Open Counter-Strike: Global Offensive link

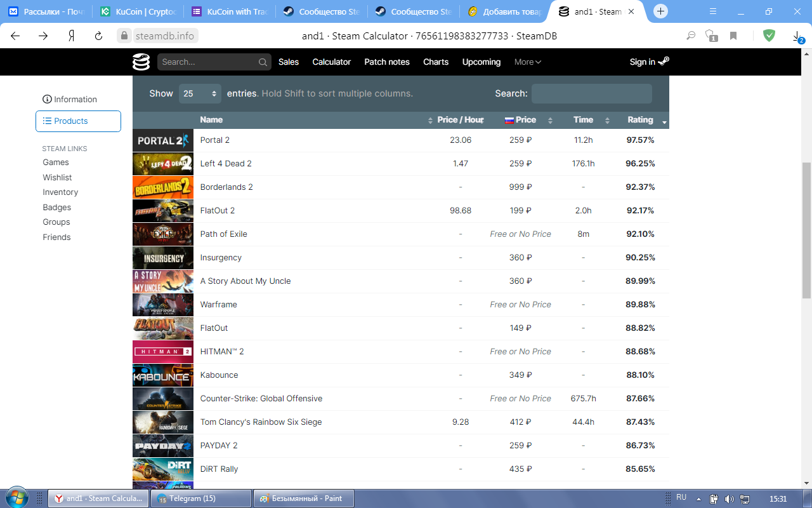261,399
